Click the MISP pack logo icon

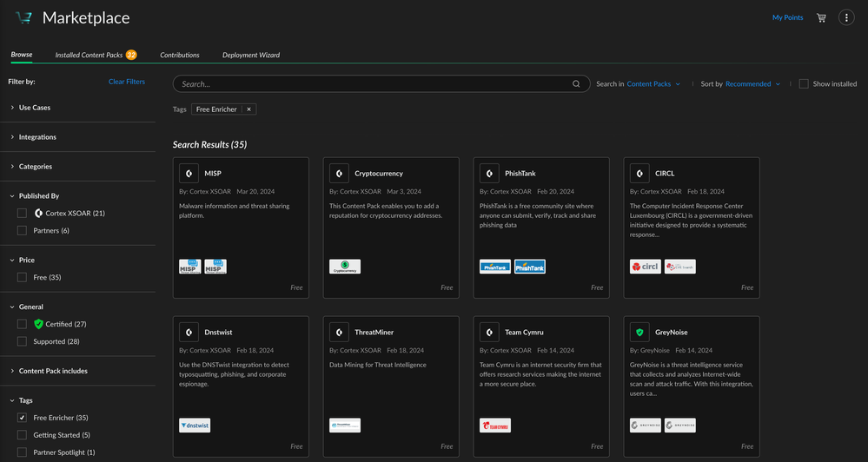click(189, 174)
